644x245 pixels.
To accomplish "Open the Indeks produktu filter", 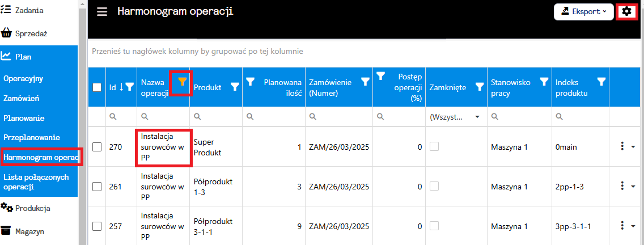I will click(x=601, y=82).
